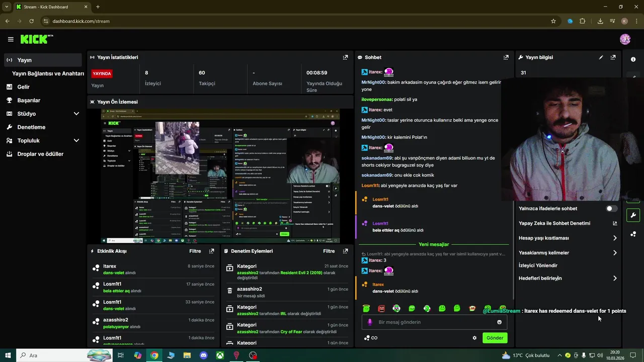Open Xbox app from the taskbar
Viewport: 644px width, 362px height.
click(220, 355)
